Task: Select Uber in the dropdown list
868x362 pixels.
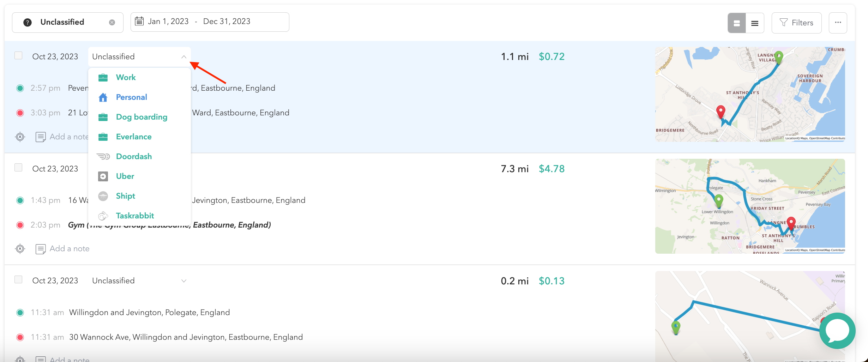Action: pos(125,176)
